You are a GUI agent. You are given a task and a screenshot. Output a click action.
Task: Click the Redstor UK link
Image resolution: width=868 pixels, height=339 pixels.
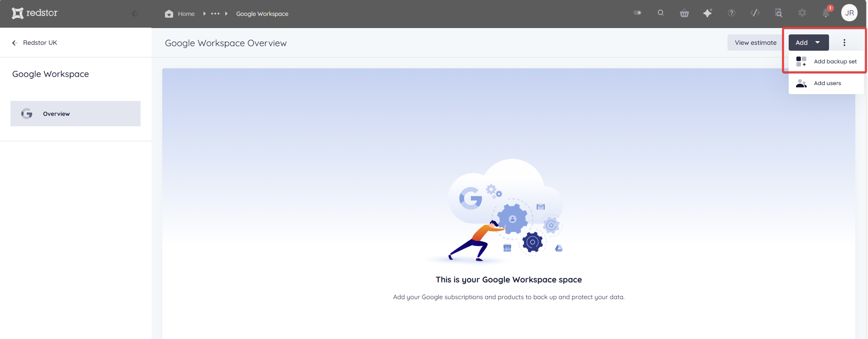[40, 43]
